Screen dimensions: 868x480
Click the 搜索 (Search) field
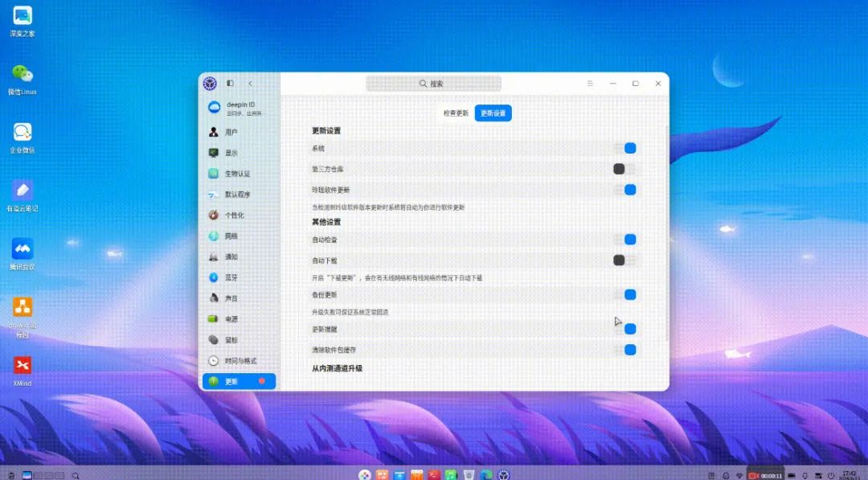click(433, 84)
